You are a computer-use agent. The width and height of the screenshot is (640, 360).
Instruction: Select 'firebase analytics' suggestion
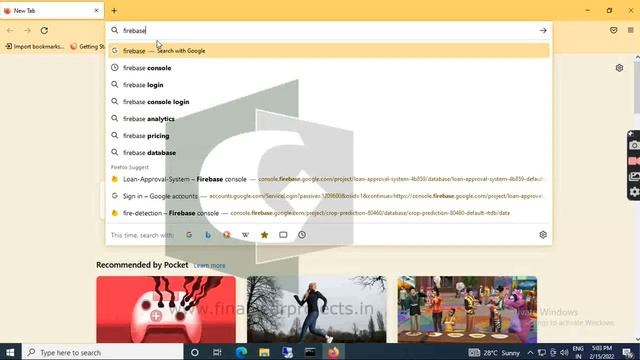pyautogui.click(x=329, y=119)
